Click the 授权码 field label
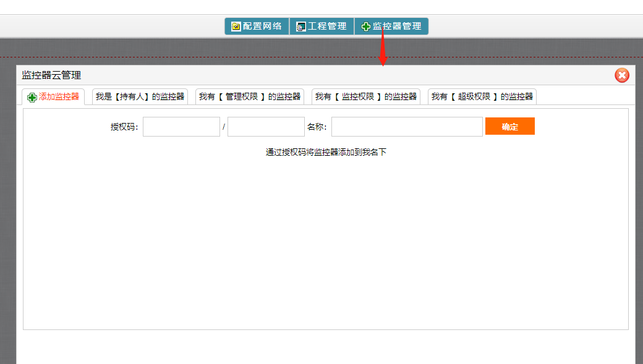Image resolution: width=643 pixels, height=364 pixels. (x=124, y=127)
